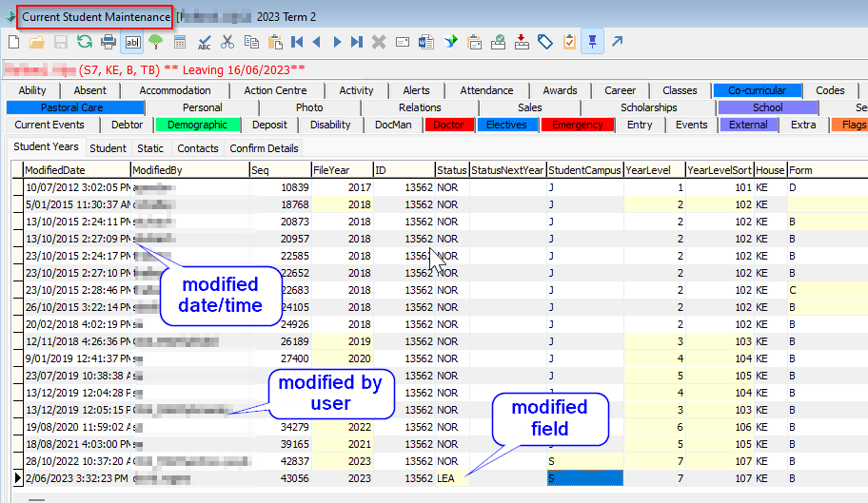
Task: Open the Confirm Details sub-tab
Action: (x=264, y=148)
